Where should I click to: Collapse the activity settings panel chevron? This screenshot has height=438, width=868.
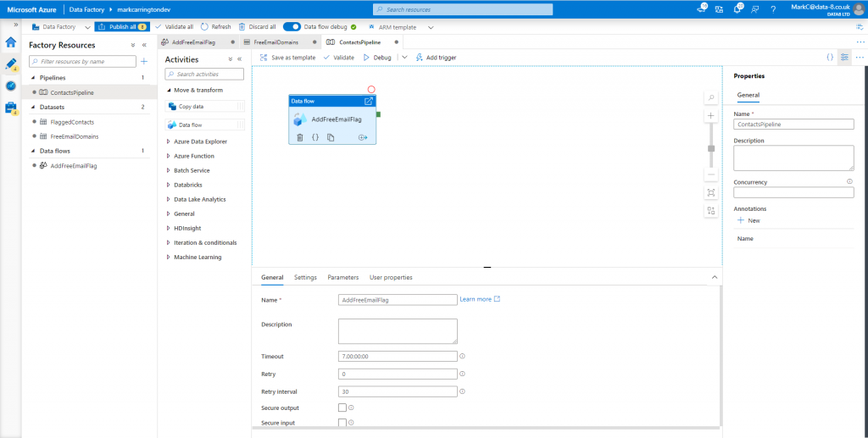714,277
